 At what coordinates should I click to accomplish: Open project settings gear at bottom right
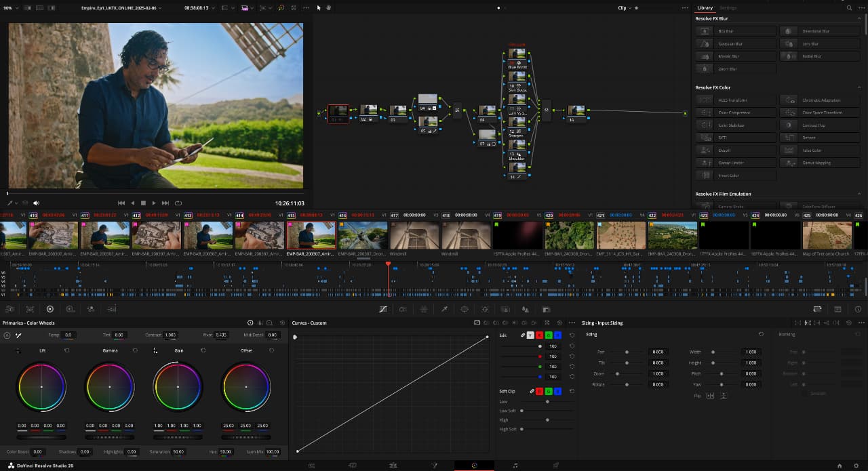coord(856,466)
